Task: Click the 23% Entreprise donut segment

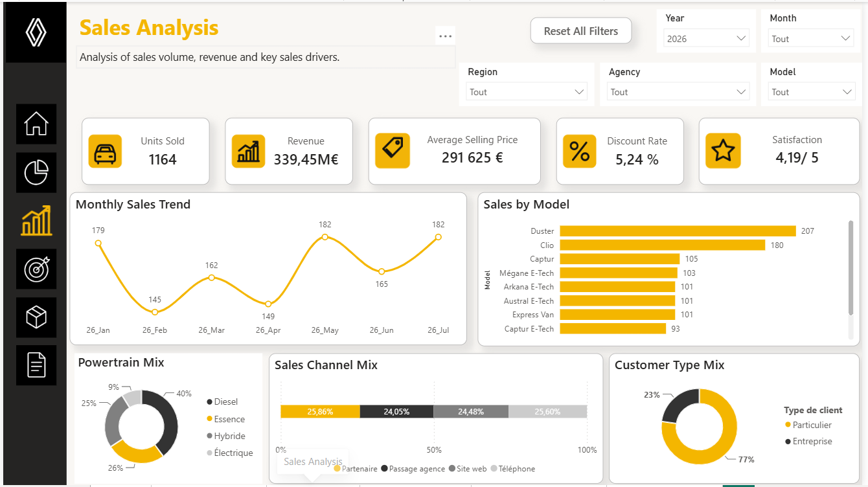Action: coord(676,403)
